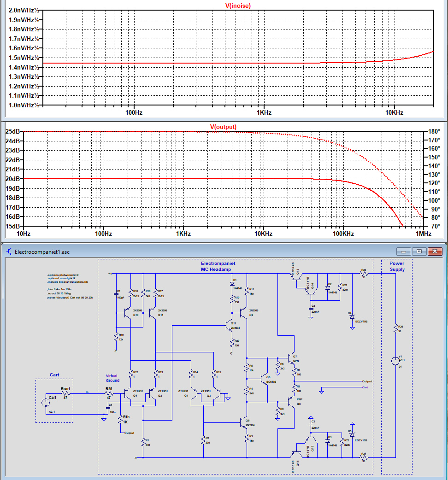Click the 100KHz frequency axis label
The height and width of the screenshot is (480, 448).
(343, 234)
